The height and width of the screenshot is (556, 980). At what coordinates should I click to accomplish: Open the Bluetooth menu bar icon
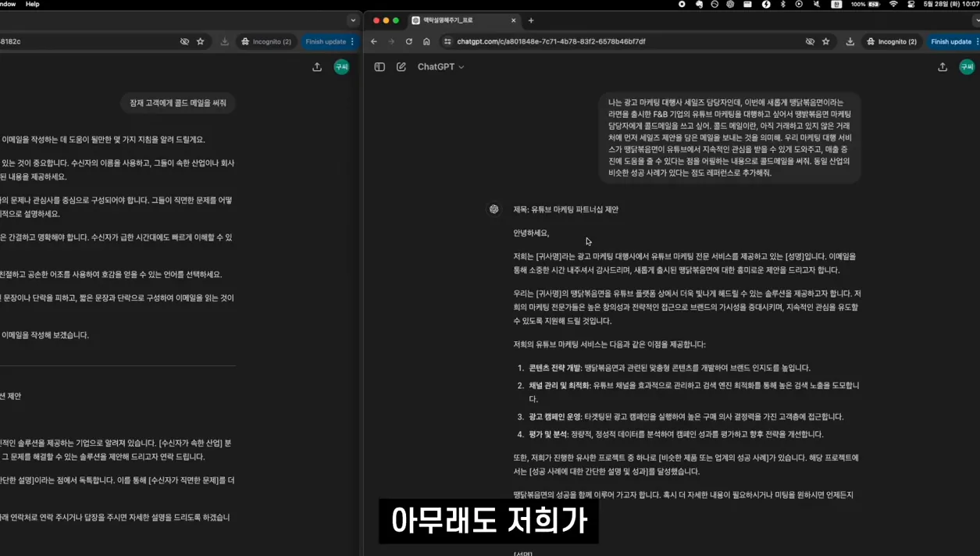coord(782,4)
